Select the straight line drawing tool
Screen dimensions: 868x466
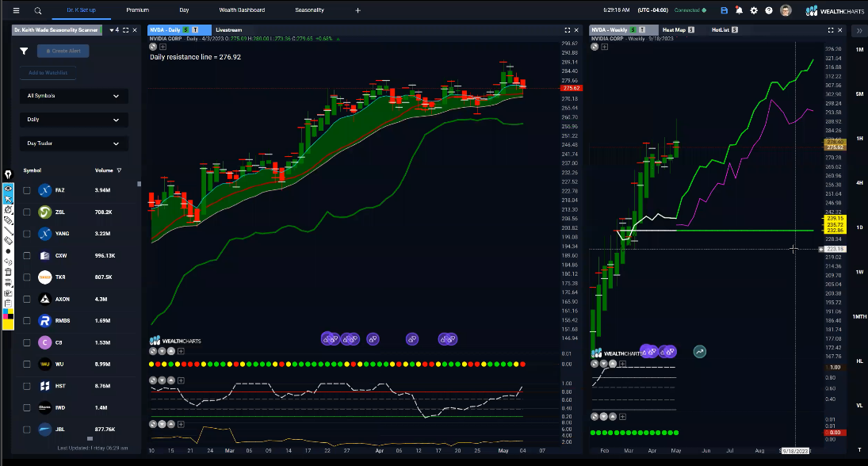click(x=8, y=231)
